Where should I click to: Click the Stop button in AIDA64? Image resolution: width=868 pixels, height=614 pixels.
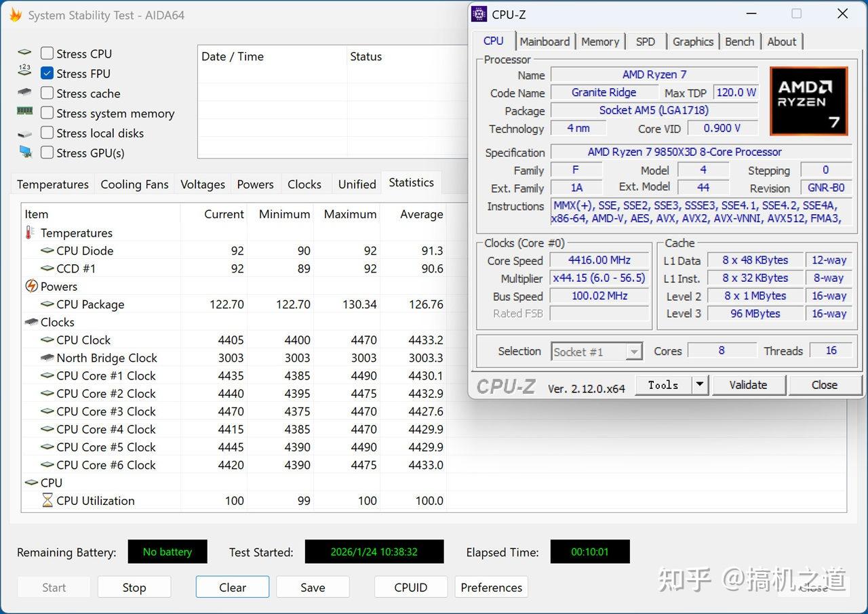(134, 588)
